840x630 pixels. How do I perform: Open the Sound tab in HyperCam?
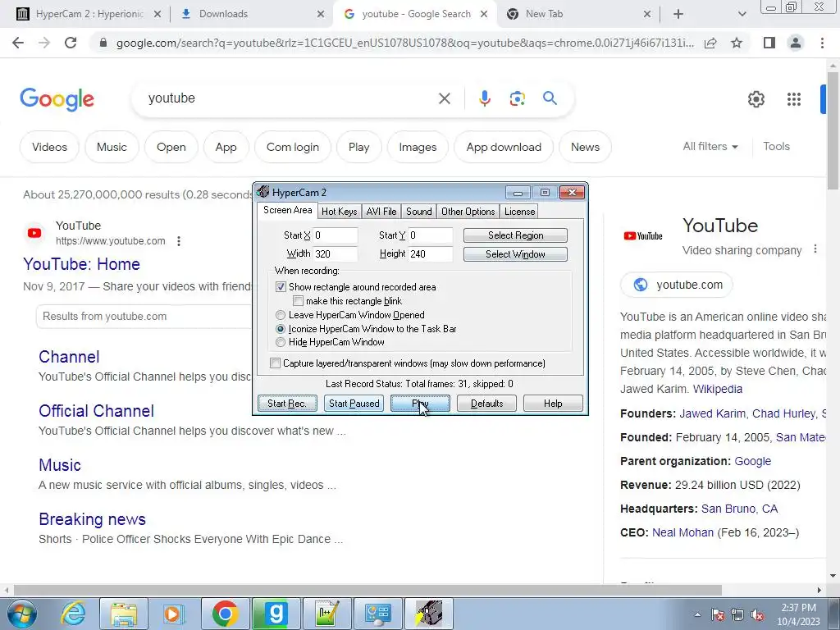(x=419, y=211)
